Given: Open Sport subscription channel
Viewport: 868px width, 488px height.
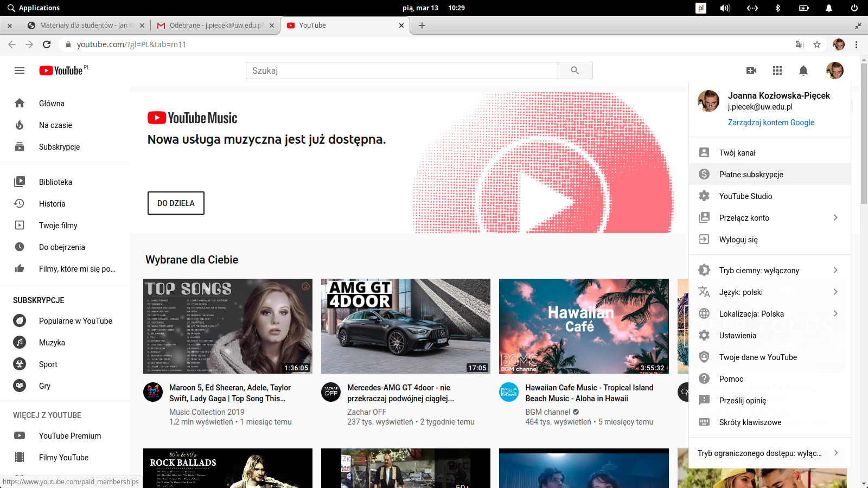Looking at the screenshot, I should coord(65,364).
